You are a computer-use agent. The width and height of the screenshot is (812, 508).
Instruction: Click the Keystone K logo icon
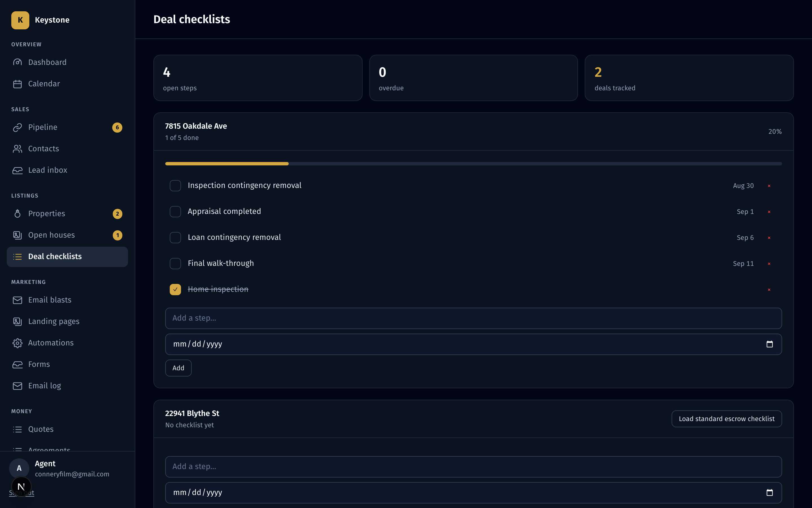click(20, 20)
